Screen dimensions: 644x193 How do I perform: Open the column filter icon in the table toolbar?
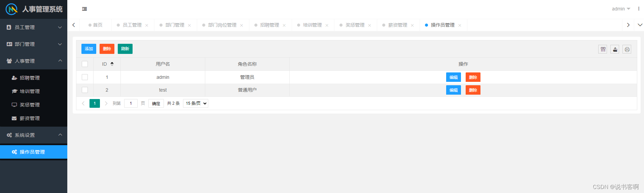(603, 49)
